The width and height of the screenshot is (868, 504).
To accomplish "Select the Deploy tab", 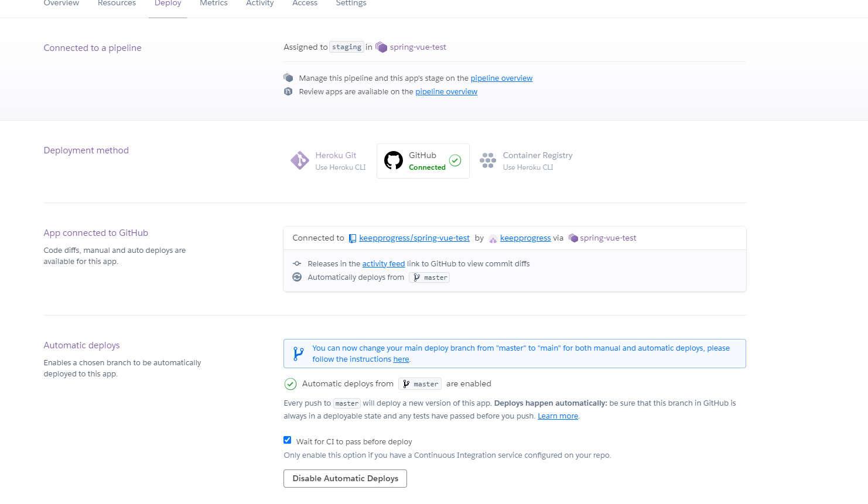I will [x=168, y=4].
